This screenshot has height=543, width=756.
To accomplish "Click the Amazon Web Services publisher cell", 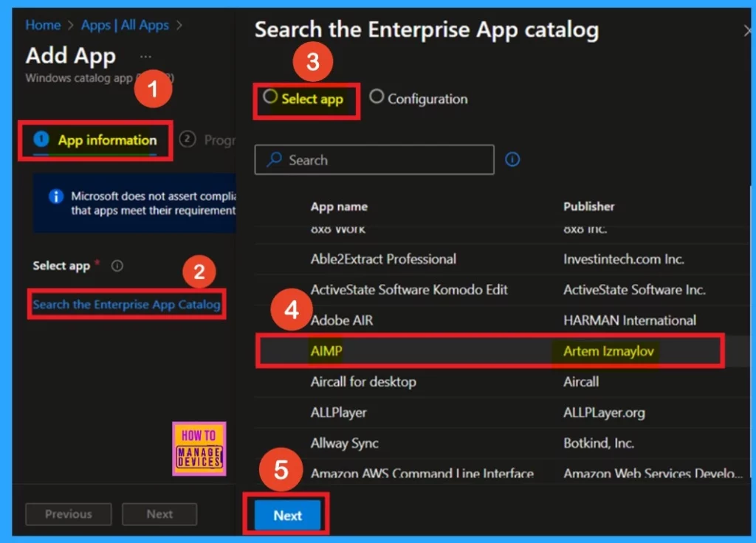I will 653,474.
